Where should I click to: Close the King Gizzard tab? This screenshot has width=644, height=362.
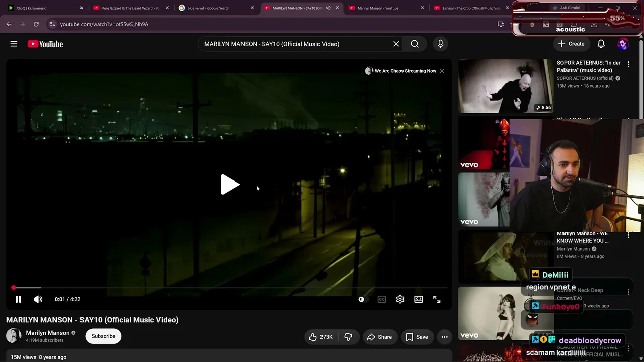[167, 8]
